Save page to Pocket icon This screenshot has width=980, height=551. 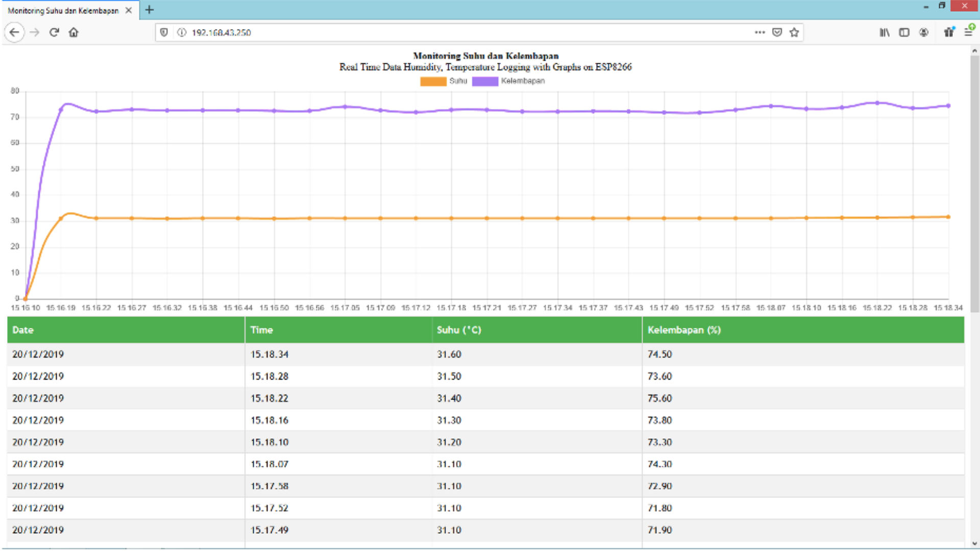777,33
